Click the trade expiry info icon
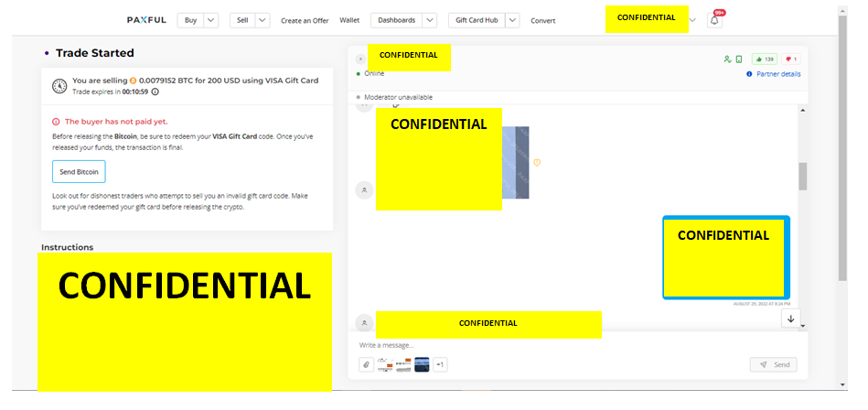 155,92
